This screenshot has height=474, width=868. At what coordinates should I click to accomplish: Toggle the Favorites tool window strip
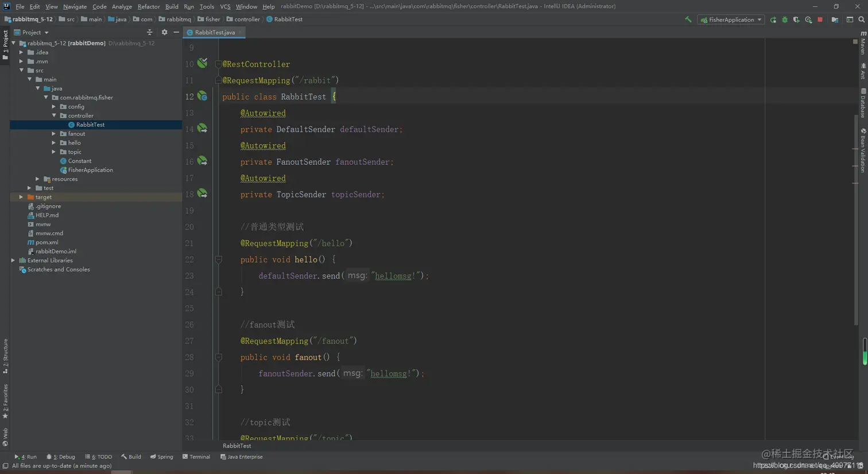click(5, 401)
